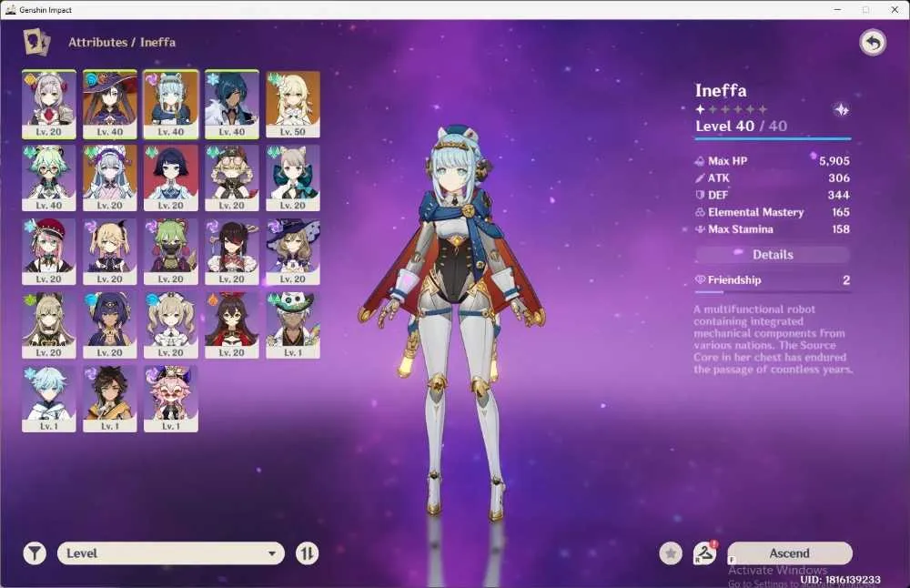Select Mona's character portrait

tap(110, 105)
